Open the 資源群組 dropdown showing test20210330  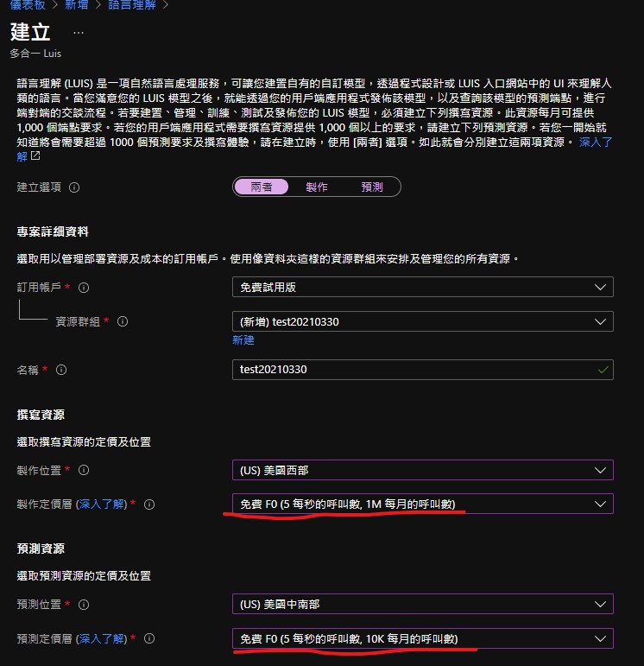(422, 321)
